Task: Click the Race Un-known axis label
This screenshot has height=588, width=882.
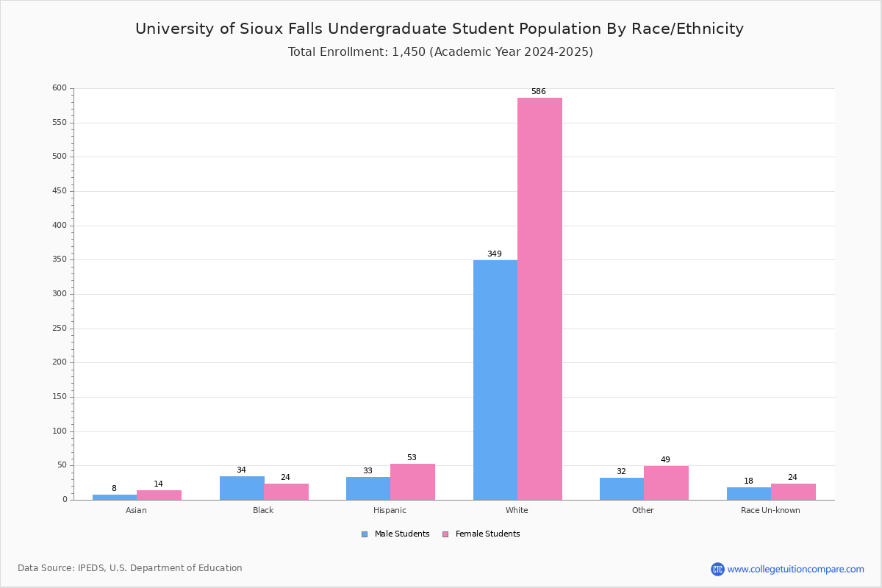Action: click(x=770, y=510)
